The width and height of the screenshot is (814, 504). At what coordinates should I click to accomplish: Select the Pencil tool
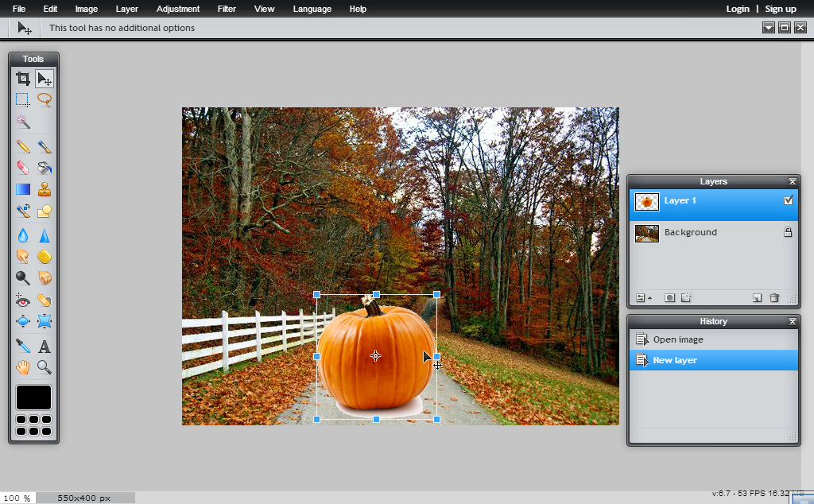[23, 146]
